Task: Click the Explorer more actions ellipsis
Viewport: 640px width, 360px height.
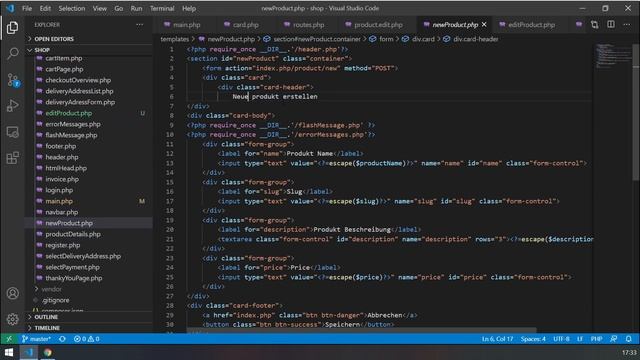Action: tap(140, 25)
